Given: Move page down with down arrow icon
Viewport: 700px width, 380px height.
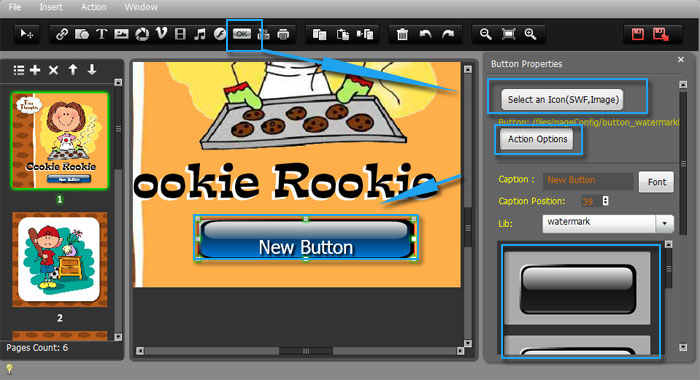Looking at the screenshot, I should tap(92, 70).
